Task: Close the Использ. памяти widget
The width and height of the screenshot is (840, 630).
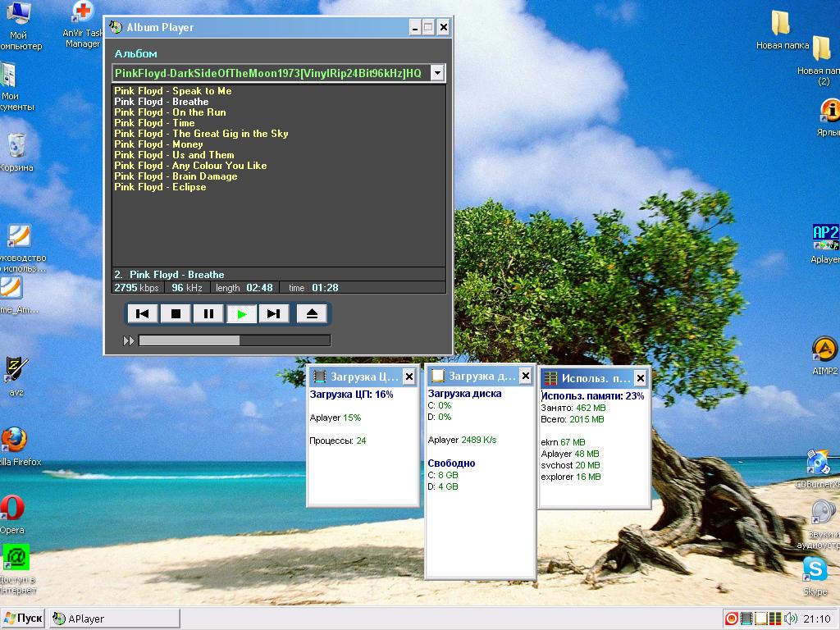Action: [x=640, y=379]
